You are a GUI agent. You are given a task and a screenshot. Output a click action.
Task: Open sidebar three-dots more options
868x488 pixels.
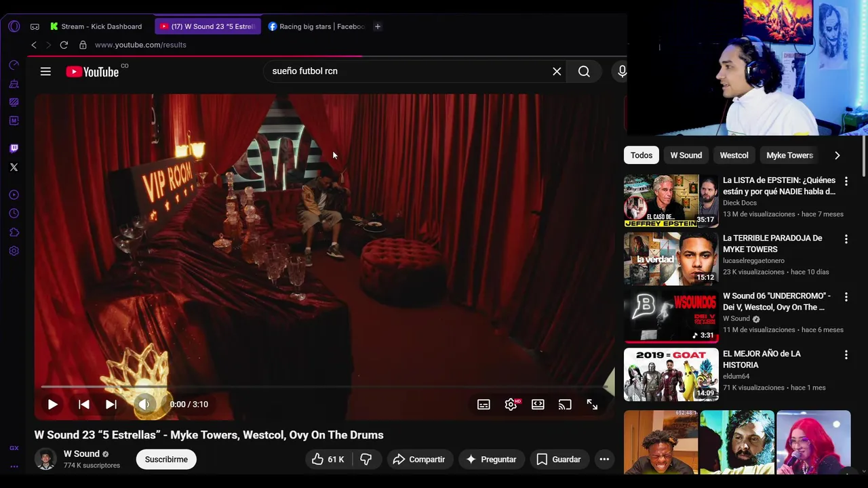[x=14, y=466]
